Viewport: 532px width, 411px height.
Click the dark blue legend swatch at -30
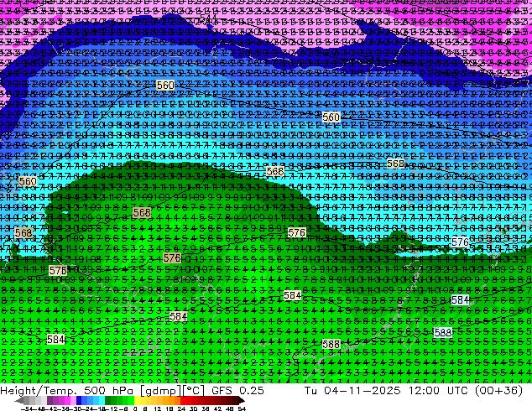point(79,401)
